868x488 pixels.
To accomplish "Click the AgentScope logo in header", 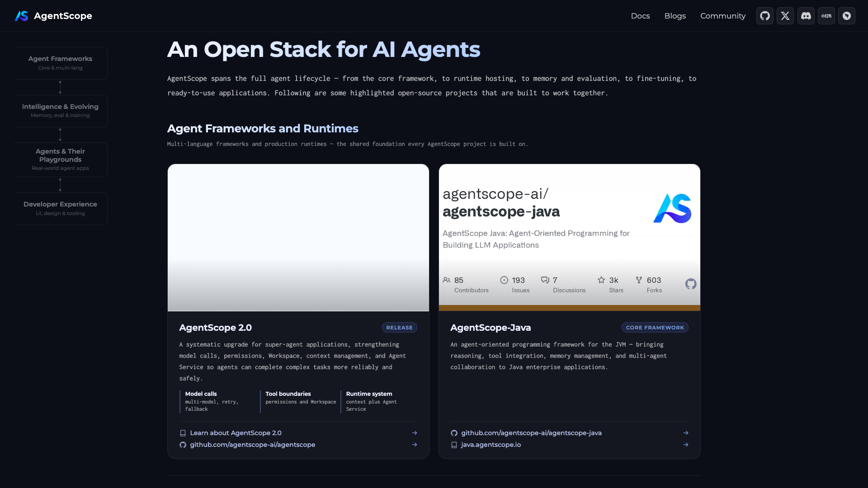I will coord(53,16).
